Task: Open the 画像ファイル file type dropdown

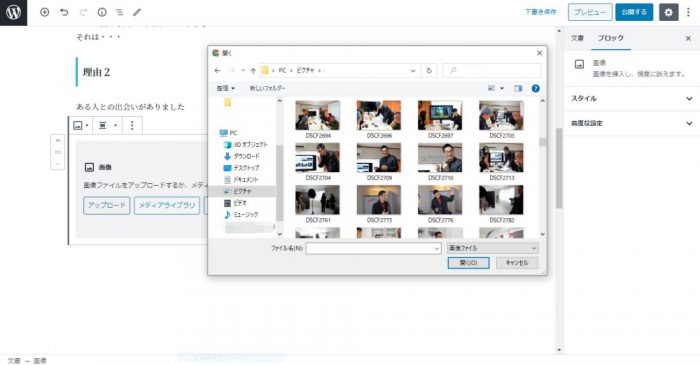Action: [x=492, y=248]
